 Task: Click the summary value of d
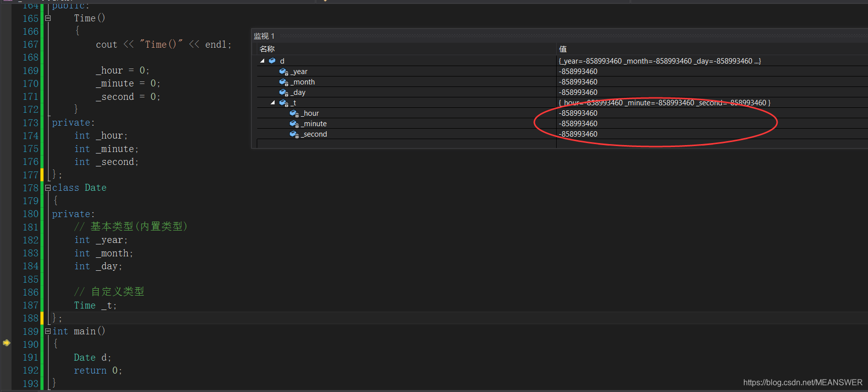coord(660,61)
